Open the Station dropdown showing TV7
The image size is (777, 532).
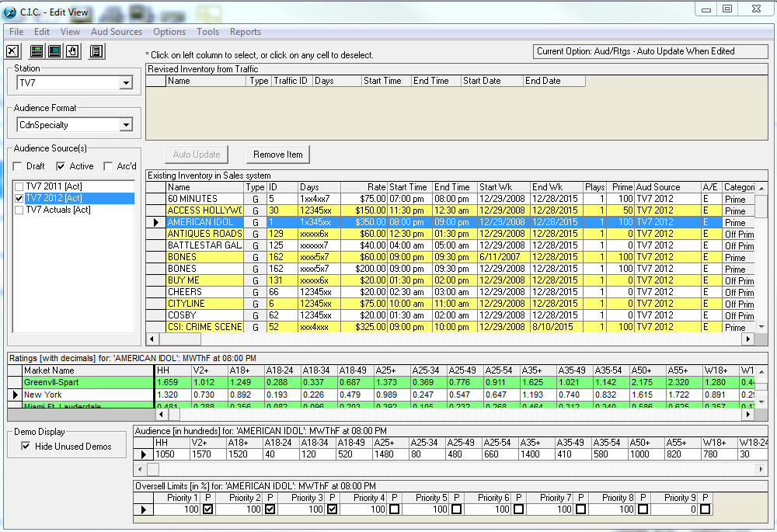pyautogui.click(x=126, y=83)
